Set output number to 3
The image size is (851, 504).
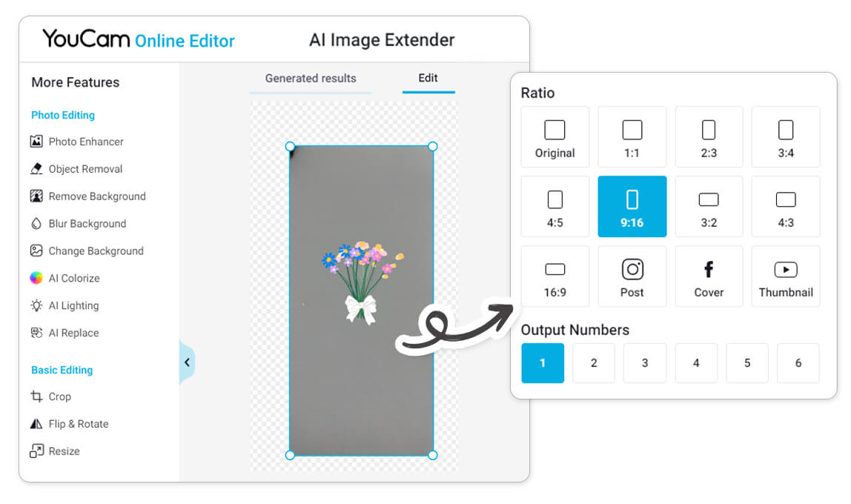pos(644,362)
